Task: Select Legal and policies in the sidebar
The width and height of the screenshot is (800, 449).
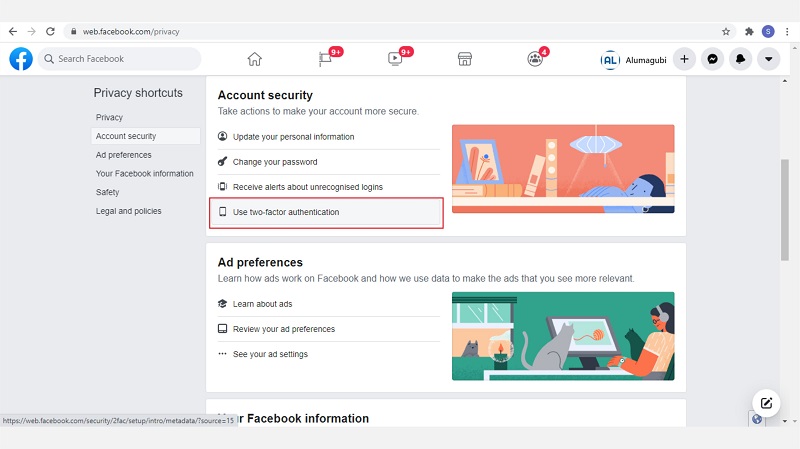Action: tap(129, 211)
